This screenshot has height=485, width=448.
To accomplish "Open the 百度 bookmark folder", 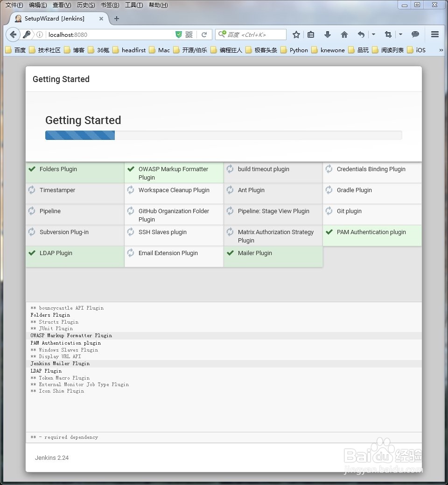I will [15, 50].
